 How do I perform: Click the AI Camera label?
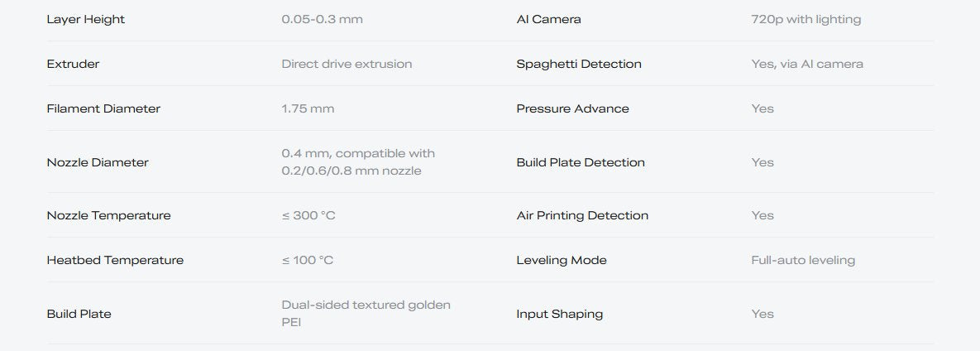[x=548, y=19]
